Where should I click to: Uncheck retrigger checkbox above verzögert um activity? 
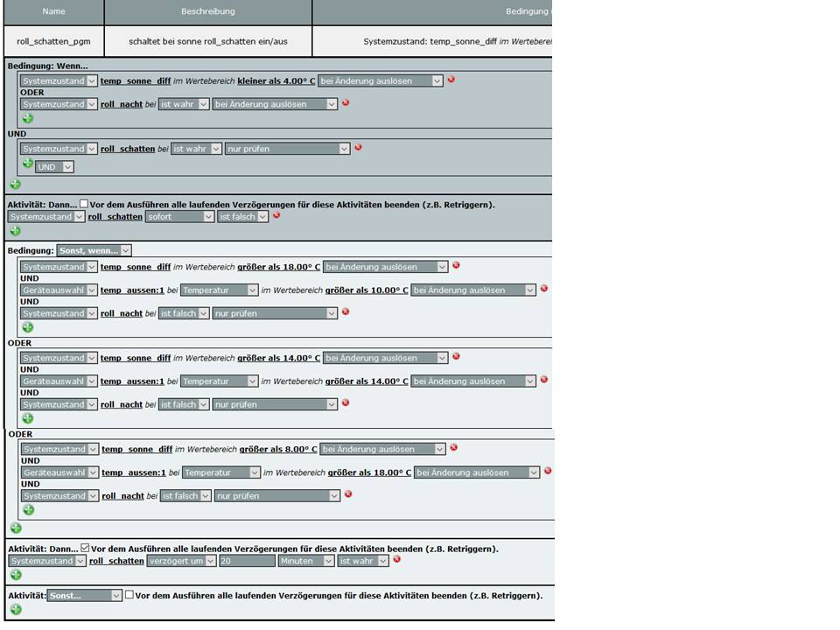[85, 548]
